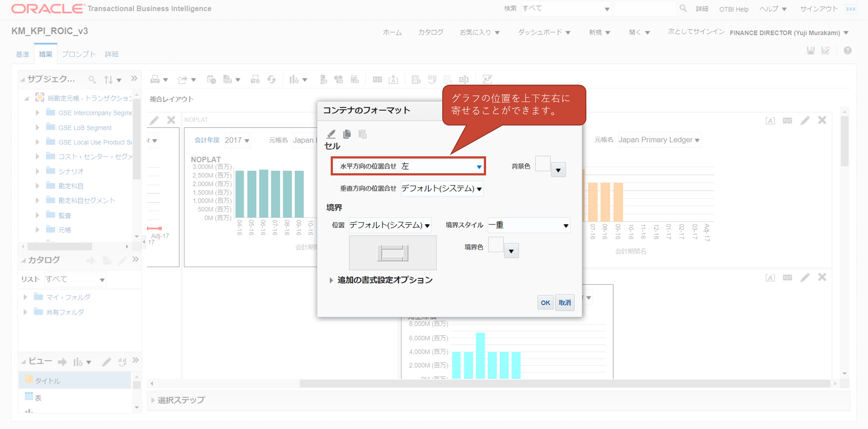Click 取消 cancel button in dialog

(565, 303)
